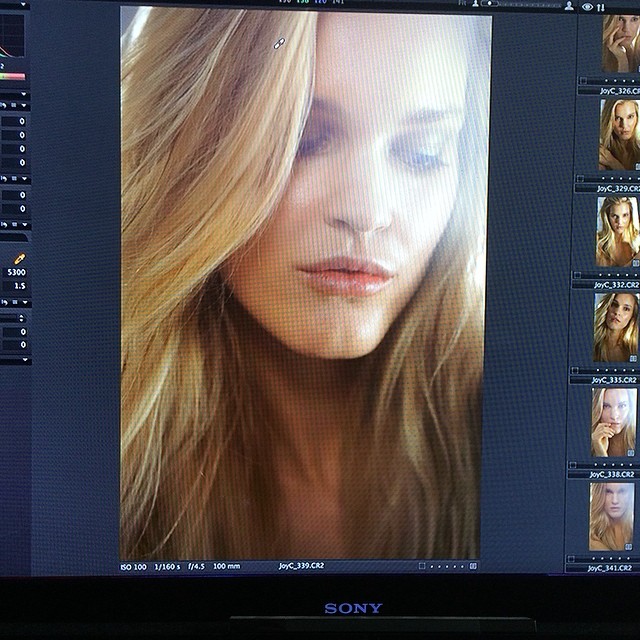
Task: Click reset arrow in the row above the eyedropper
Action: pyautogui.click(x=4, y=224)
